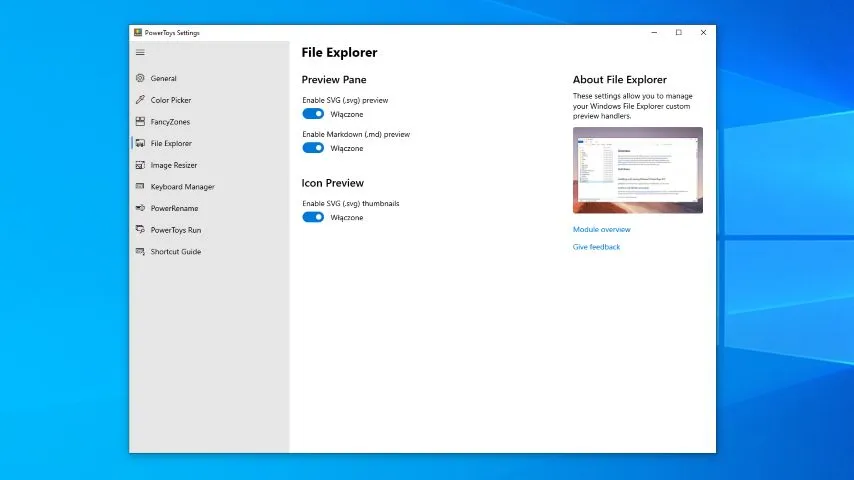Open Image Resizer via its icon
Screen dimensions: 854x480
[x=141, y=165]
